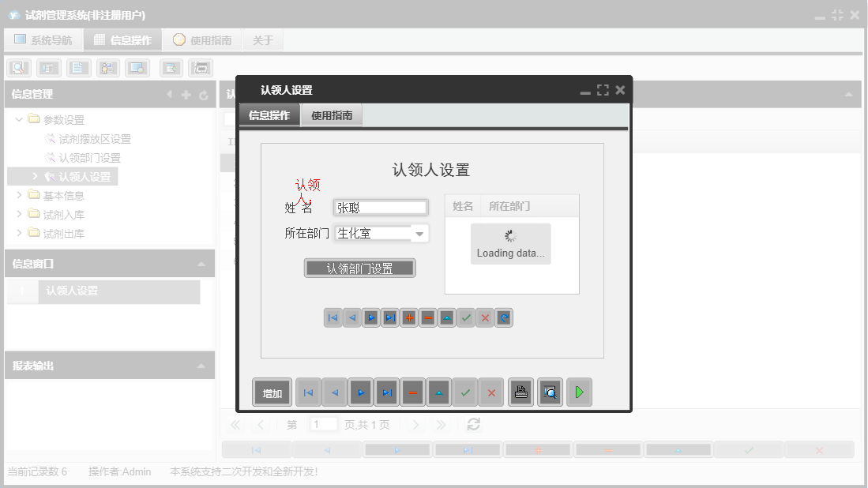This screenshot has height=488, width=868.
Task: Select the magnifier search icon in main toolbar
Action: point(18,67)
